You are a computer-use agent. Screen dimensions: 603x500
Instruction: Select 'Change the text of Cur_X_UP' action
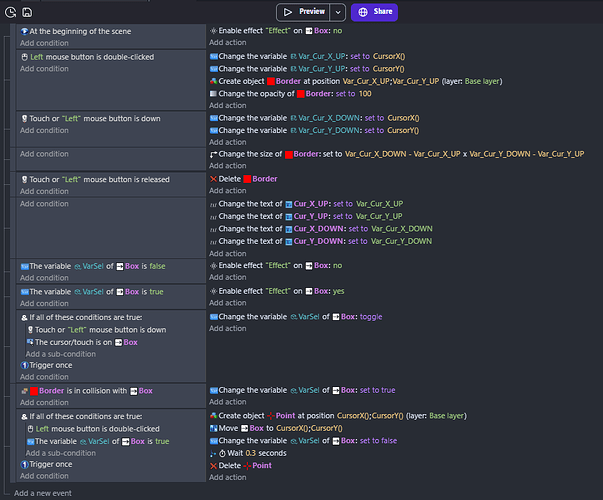[x=306, y=204]
